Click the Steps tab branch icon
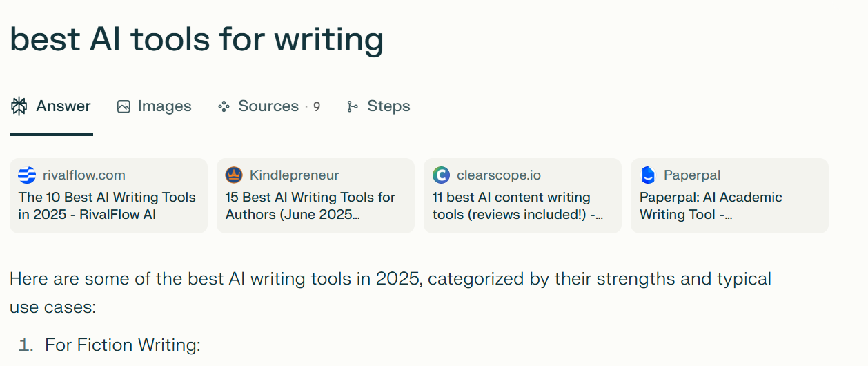This screenshot has height=366, width=868. pyautogui.click(x=353, y=106)
